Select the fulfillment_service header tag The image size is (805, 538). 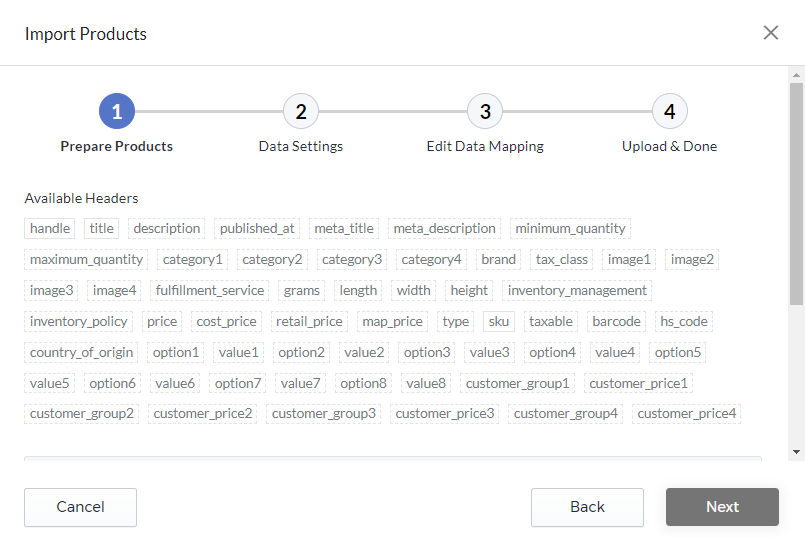(209, 291)
